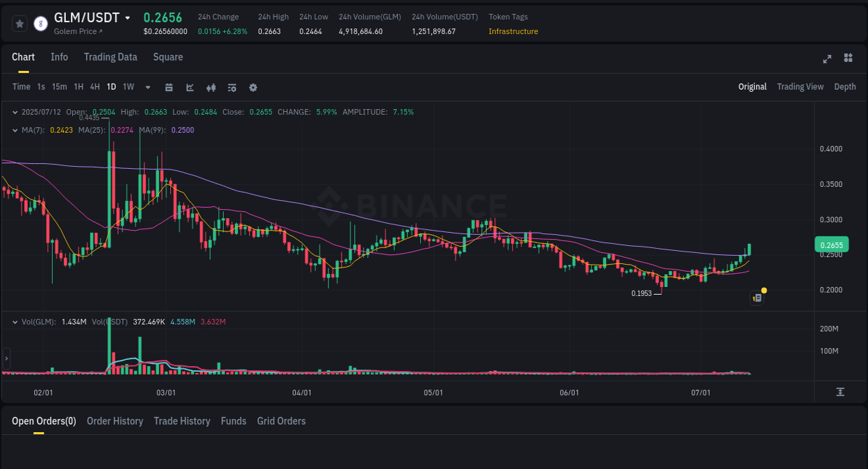Open the date range picker icon
868x469 pixels.
coord(169,88)
